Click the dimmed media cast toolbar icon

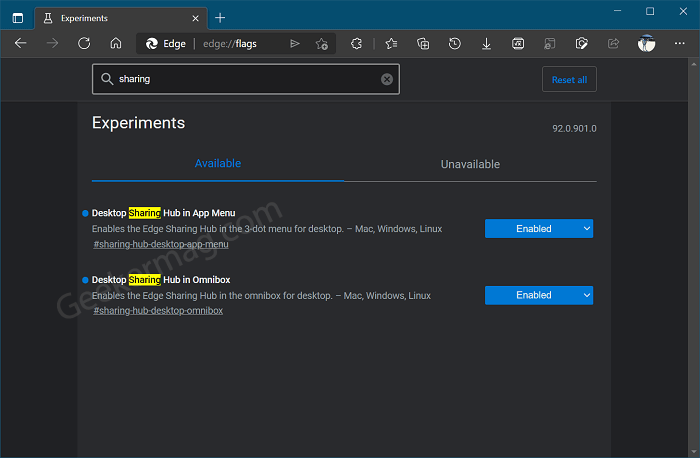coord(550,43)
